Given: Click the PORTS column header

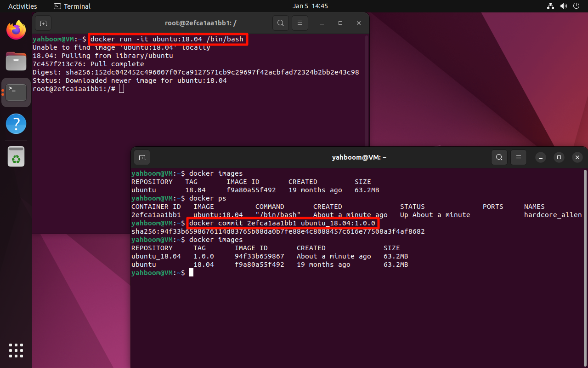Looking at the screenshot, I should click(493, 207).
